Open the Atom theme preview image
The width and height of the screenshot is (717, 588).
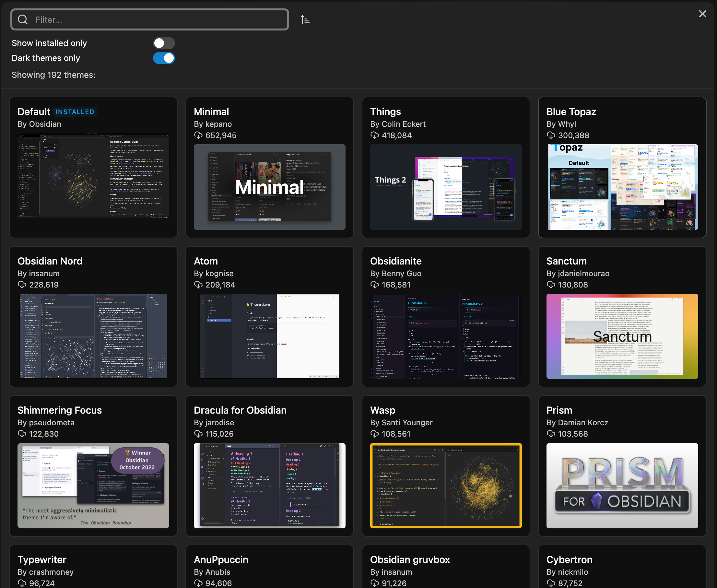point(270,336)
